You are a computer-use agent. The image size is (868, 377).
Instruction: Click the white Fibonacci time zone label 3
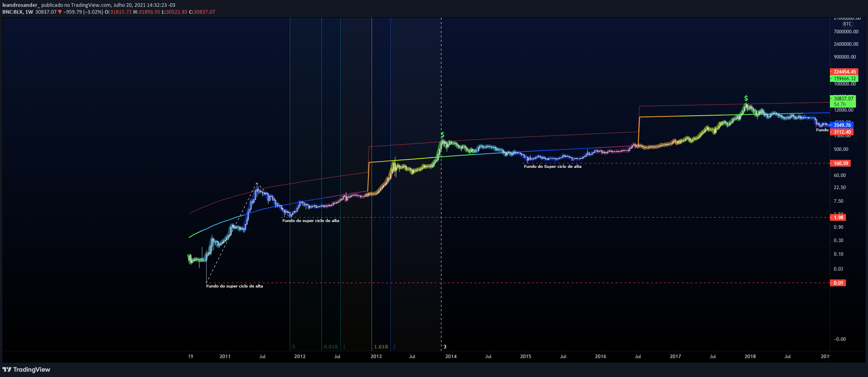(445, 347)
